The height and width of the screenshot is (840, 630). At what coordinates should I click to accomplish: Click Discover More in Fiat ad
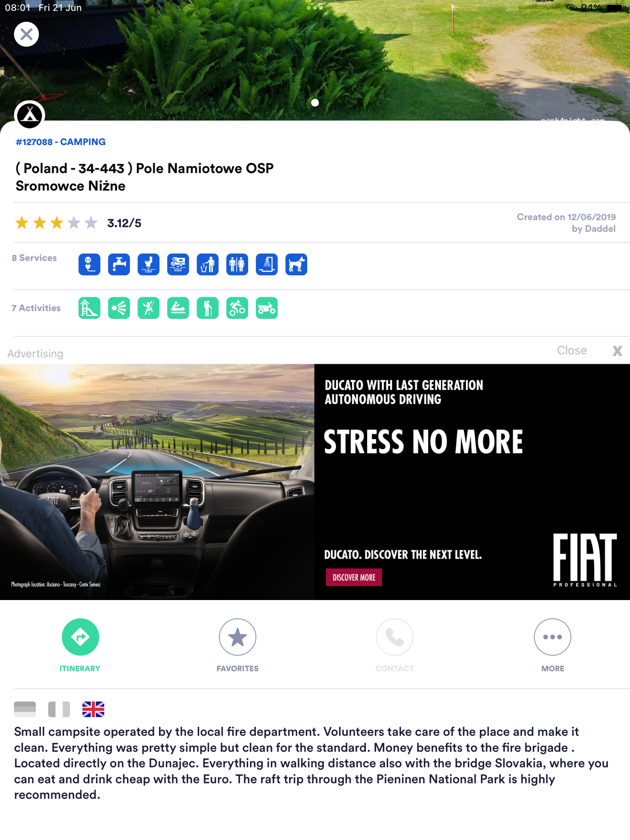(354, 577)
